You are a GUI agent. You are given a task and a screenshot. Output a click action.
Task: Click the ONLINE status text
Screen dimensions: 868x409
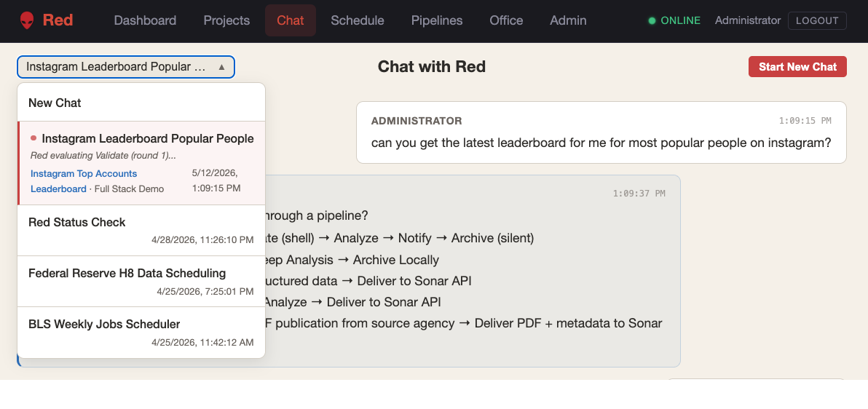tap(680, 20)
